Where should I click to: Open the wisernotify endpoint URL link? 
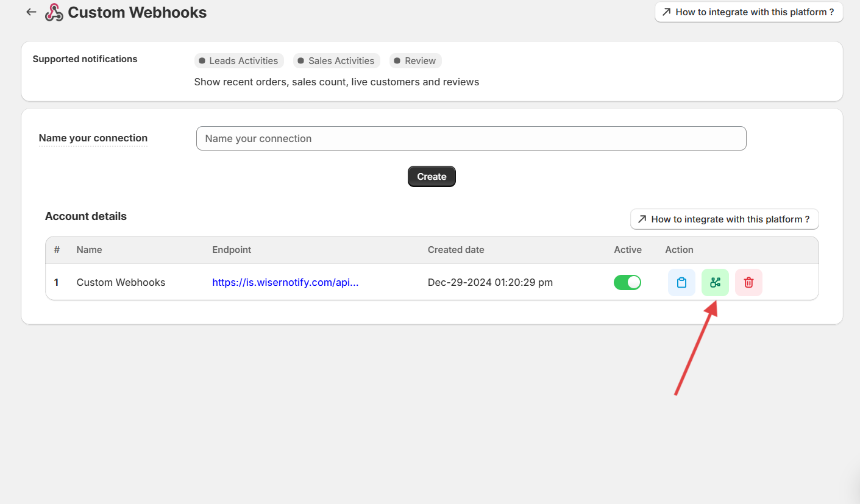point(285,282)
